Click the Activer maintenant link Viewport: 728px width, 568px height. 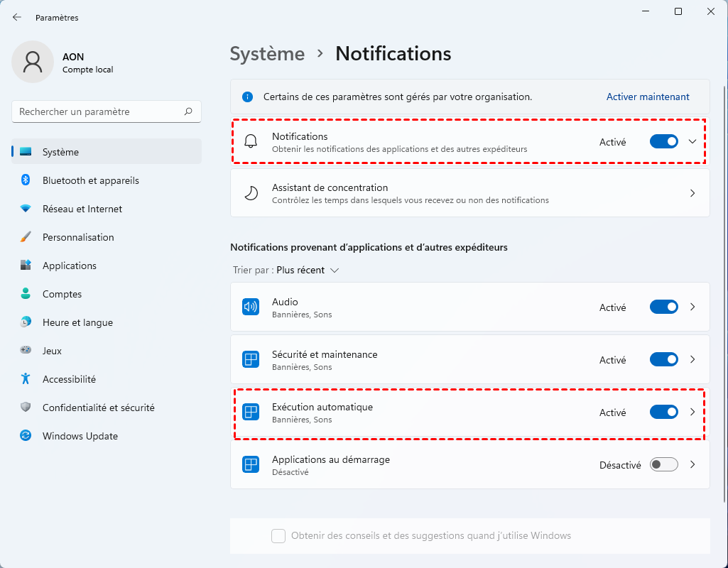click(648, 97)
